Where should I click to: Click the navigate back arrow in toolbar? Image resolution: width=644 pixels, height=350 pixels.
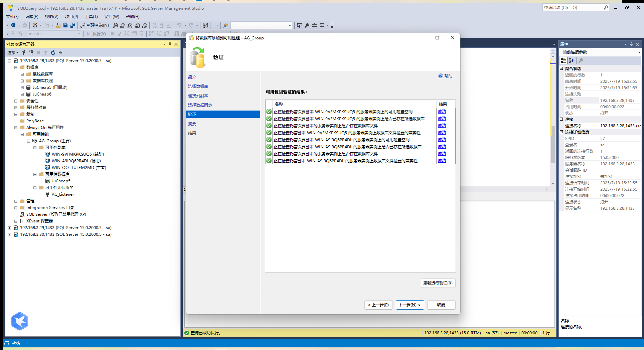(13, 25)
